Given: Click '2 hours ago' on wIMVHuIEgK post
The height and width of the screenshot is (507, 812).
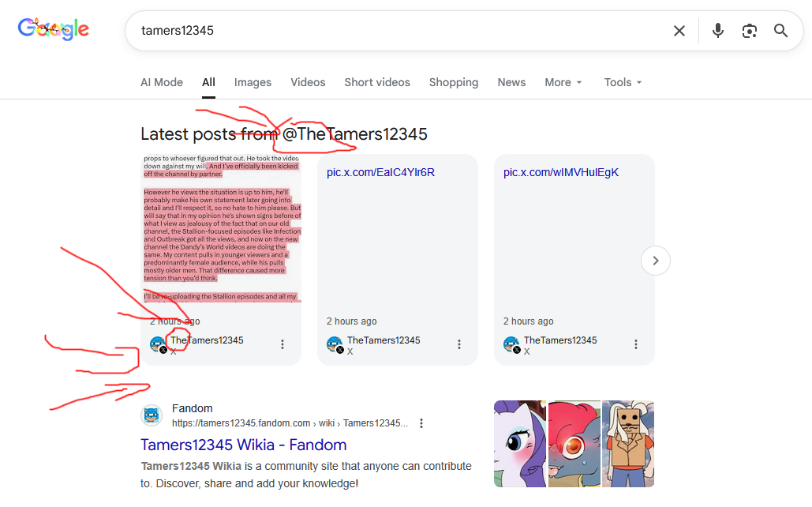Looking at the screenshot, I should pyautogui.click(x=528, y=321).
